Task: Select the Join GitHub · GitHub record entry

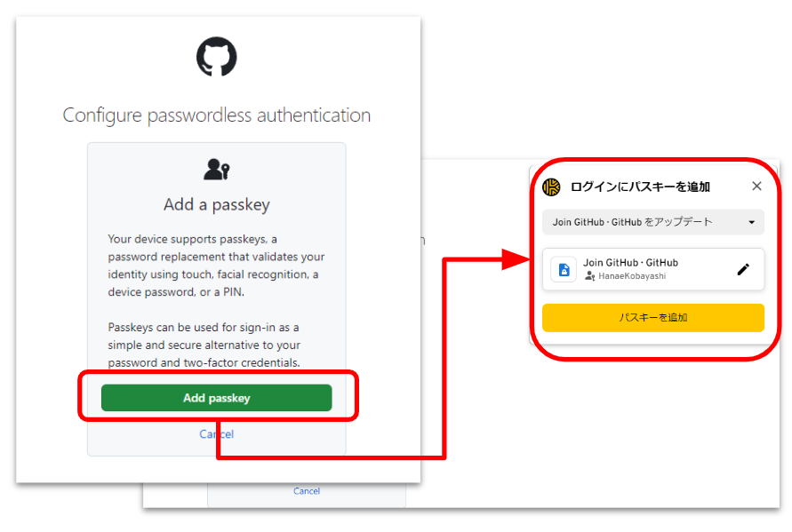Action: point(653,269)
